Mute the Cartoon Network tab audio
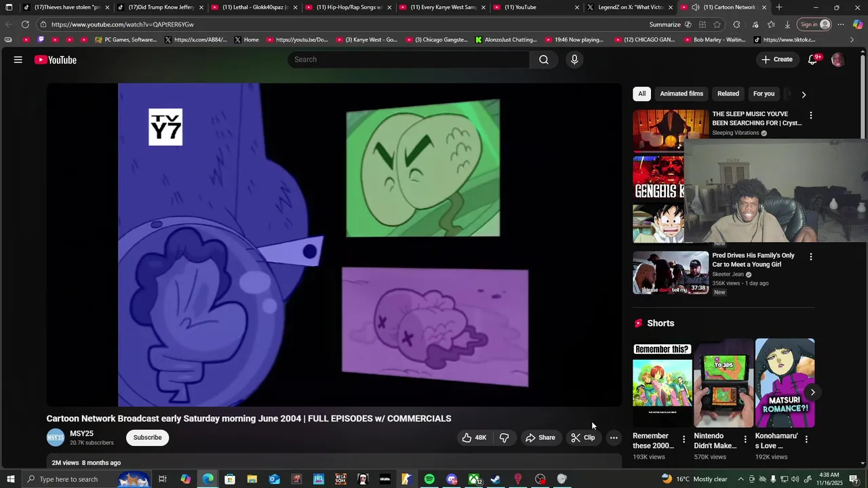The width and height of the screenshot is (868, 488). [x=695, y=7]
